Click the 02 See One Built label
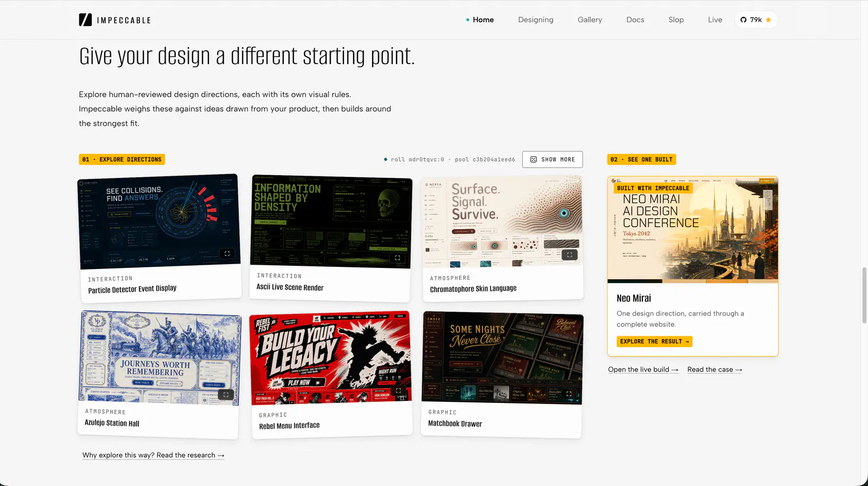The height and width of the screenshot is (486, 868). tap(642, 159)
